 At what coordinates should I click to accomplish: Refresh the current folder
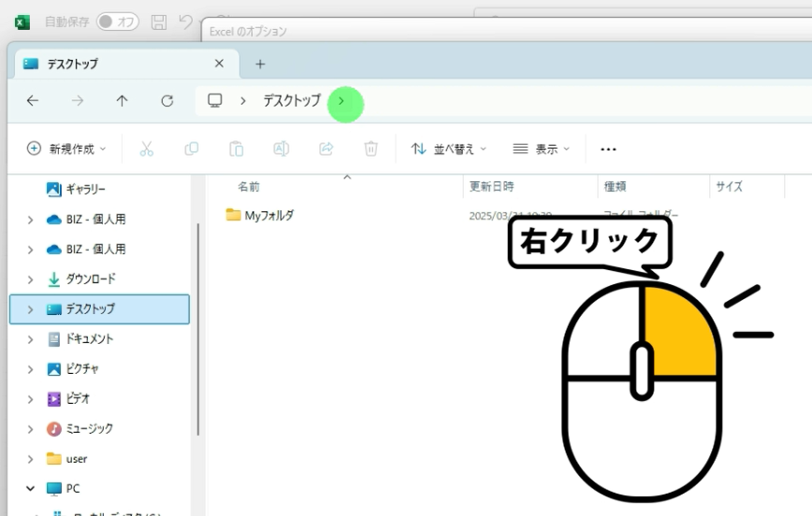167,100
